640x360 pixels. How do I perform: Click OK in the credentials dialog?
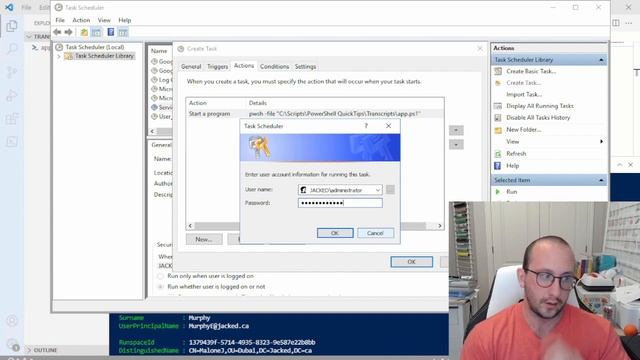coord(335,233)
